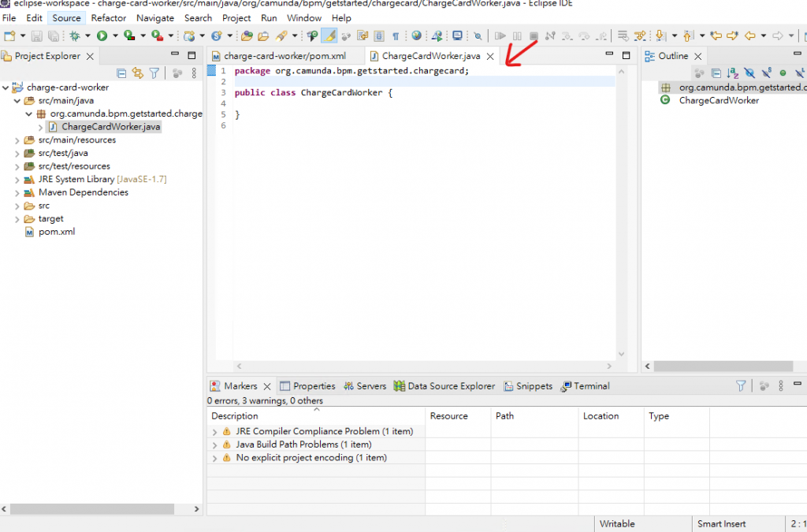Toggle Hide Non-Public Members green dot
The width and height of the screenshot is (807, 532).
point(783,73)
